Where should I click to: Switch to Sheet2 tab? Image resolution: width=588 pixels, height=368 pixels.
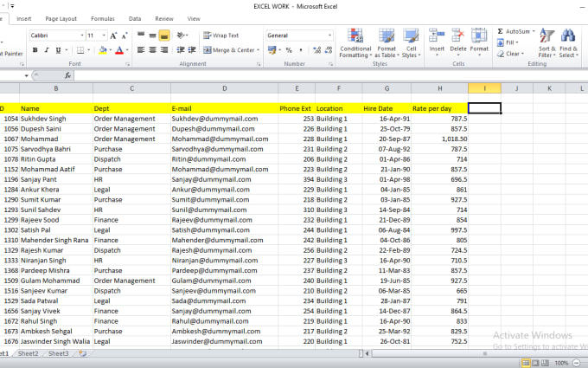click(x=29, y=353)
